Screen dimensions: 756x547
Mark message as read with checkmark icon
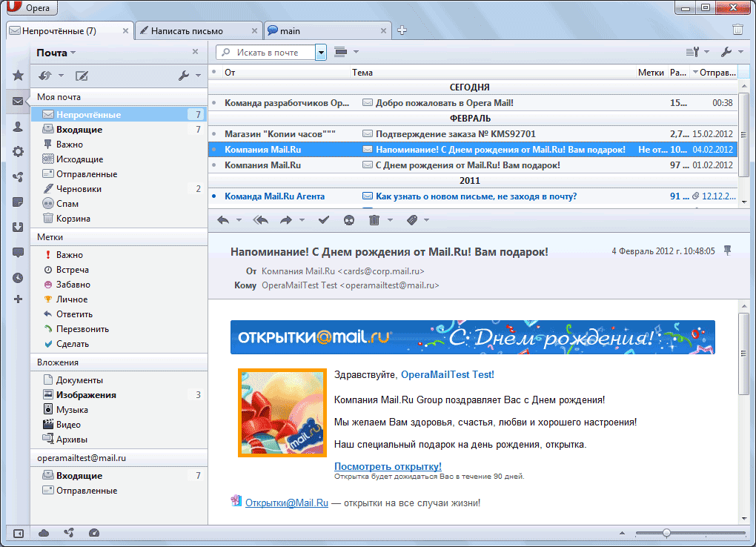(323, 220)
